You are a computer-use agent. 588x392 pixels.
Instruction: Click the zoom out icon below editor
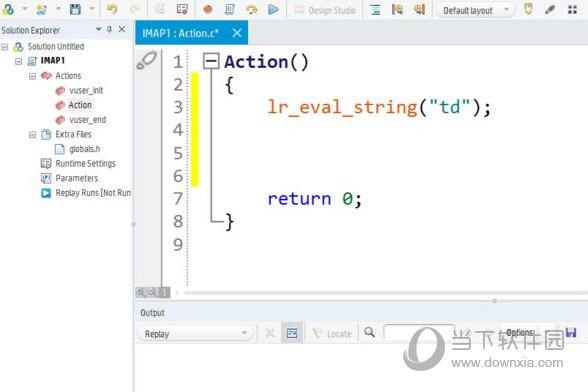point(152,292)
